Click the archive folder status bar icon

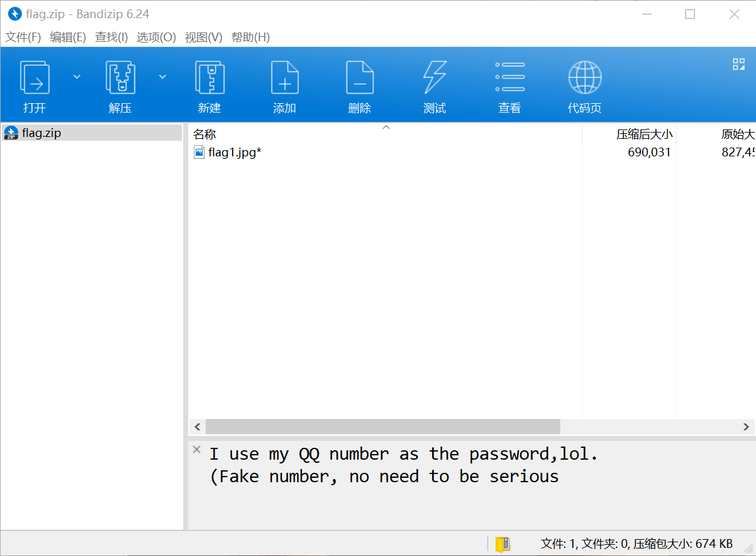pyautogui.click(x=503, y=543)
